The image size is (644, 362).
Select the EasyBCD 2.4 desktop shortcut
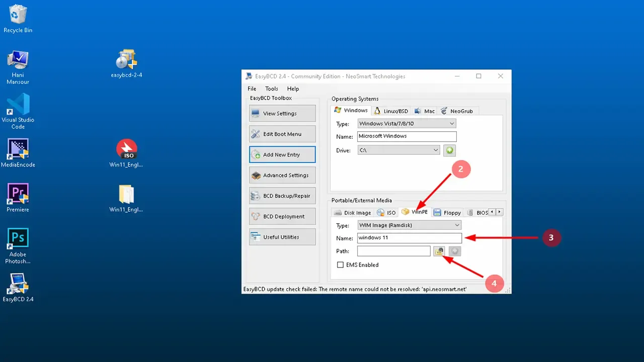click(18, 288)
